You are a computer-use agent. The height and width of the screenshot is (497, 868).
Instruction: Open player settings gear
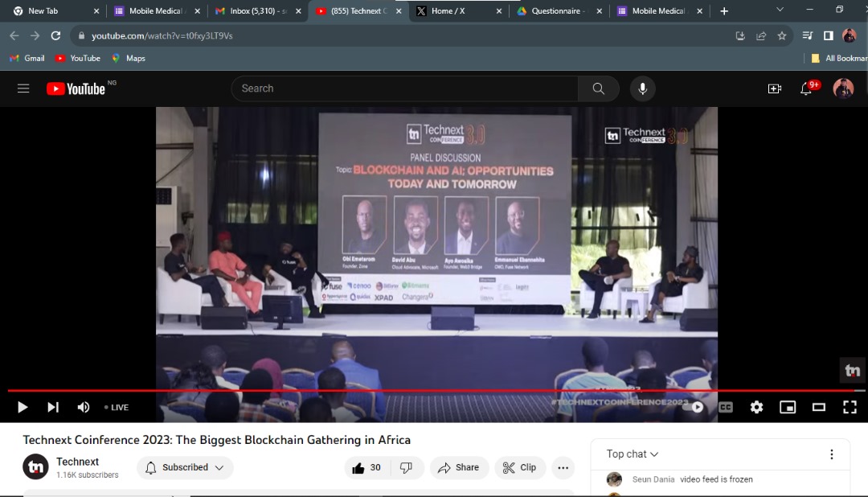pyautogui.click(x=756, y=407)
